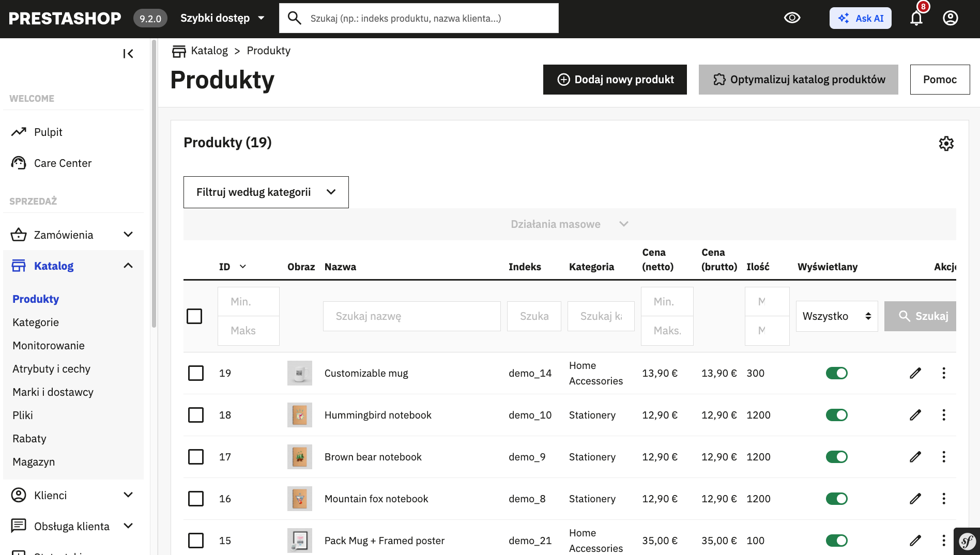The image size is (980, 555).
Task: Open Działania masowe bulk actions dropdown
Action: 570,224
